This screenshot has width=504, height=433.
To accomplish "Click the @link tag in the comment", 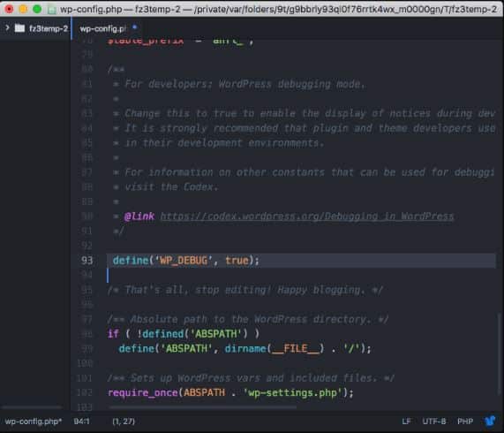I will tap(139, 216).
